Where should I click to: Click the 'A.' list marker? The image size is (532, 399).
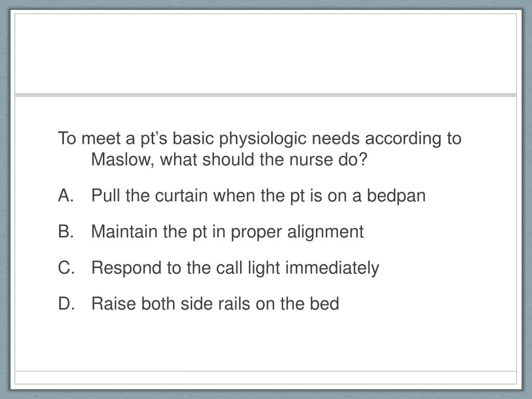pyautogui.click(x=66, y=196)
